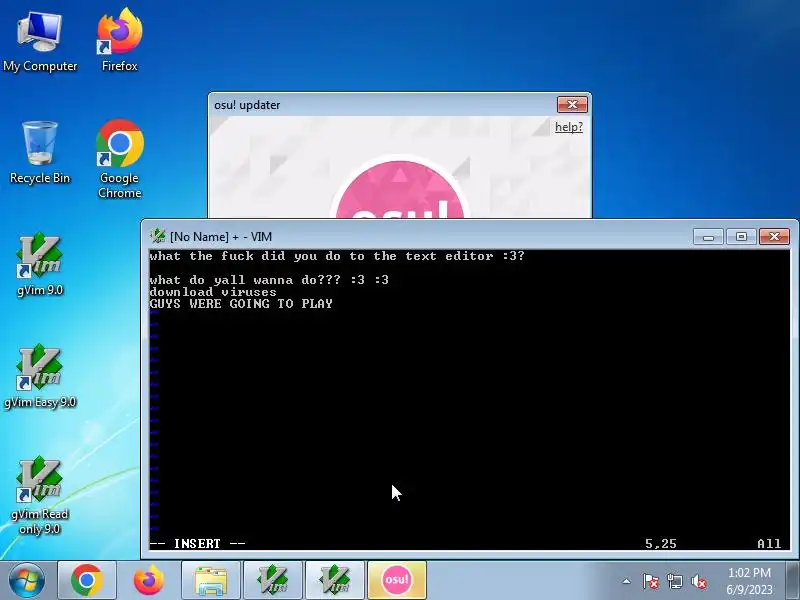Open the My Computer desktop icon
Image resolution: width=800 pixels, height=600 pixels.
tap(40, 42)
